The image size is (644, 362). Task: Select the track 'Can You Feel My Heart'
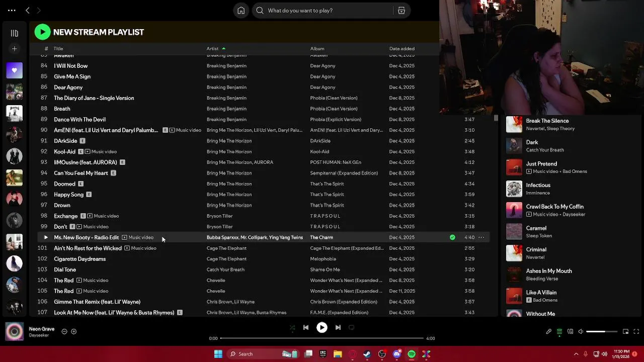(x=80, y=173)
